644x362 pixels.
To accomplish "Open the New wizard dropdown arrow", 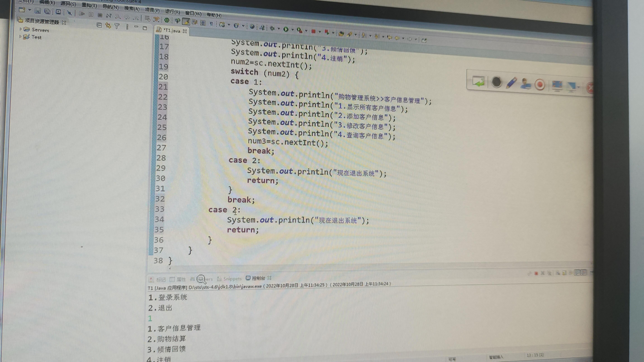I will (30, 10).
